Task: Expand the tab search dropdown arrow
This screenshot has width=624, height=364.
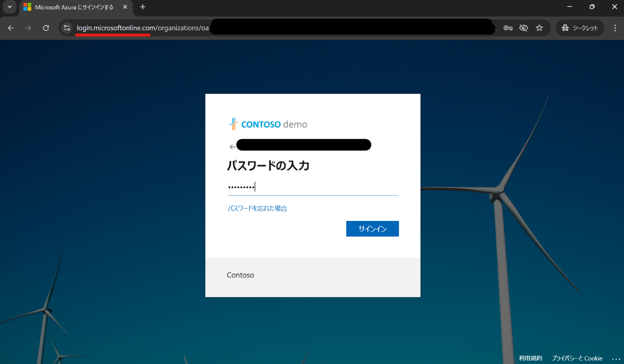Action: pos(10,7)
